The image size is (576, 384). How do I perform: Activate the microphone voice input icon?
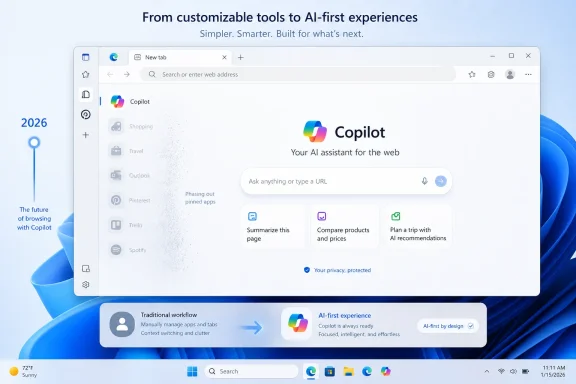pyautogui.click(x=425, y=181)
